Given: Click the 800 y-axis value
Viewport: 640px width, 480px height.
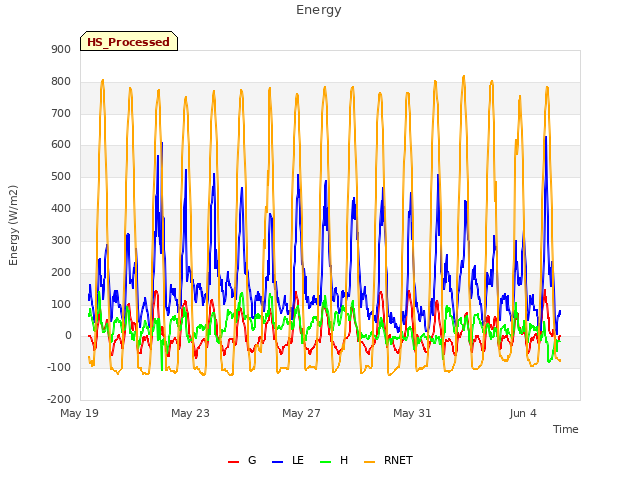Looking at the screenshot, I should [x=61, y=82].
